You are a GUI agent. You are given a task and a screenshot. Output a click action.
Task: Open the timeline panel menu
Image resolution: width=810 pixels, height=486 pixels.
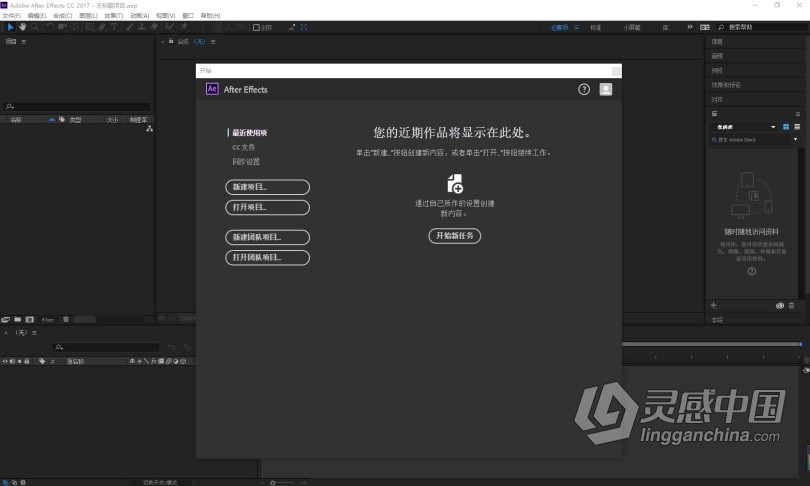pyautogui.click(x=34, y=333)
